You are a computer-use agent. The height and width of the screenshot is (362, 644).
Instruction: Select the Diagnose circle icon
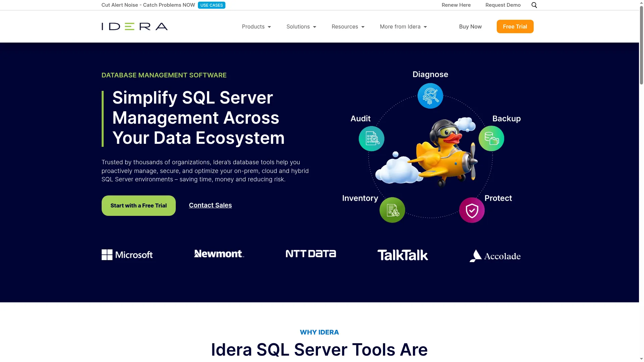click(x=430, y=96)
